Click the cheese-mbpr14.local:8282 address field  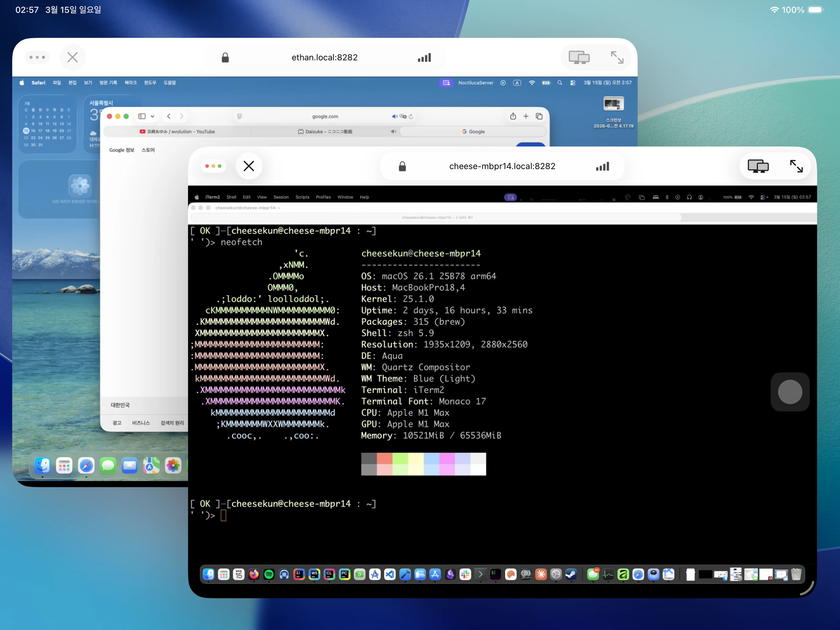coord(502,166)
